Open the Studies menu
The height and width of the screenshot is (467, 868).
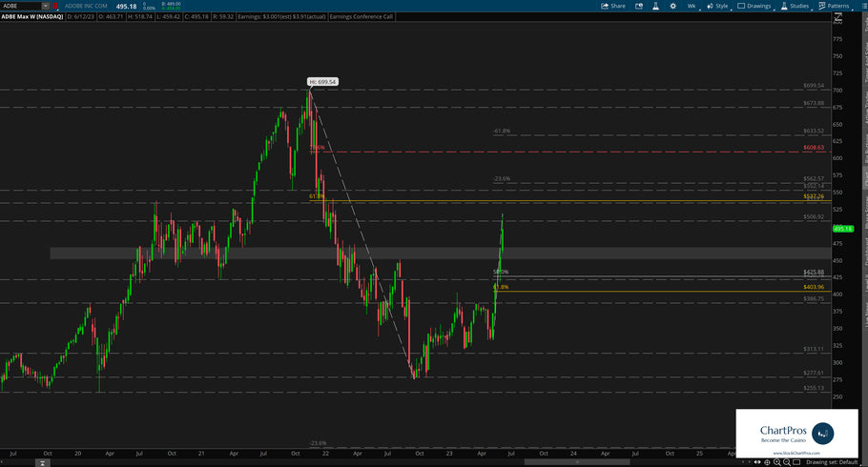(796, 6)
